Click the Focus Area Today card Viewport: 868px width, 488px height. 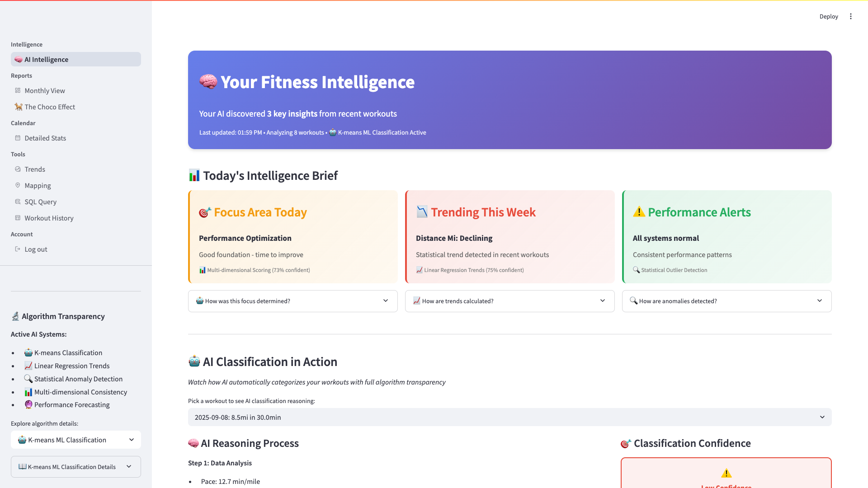pos(293,237)
